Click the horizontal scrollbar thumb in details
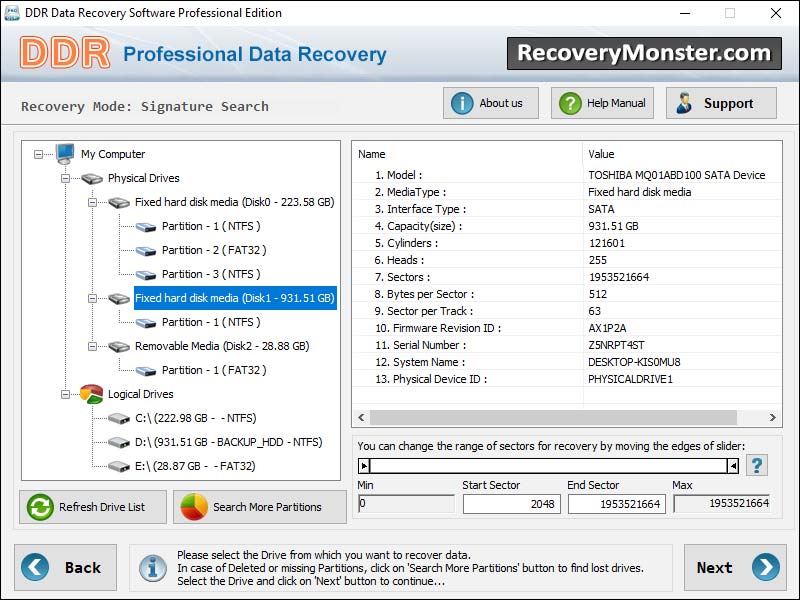The image size is (800, 600). click(x=553, y=417)
